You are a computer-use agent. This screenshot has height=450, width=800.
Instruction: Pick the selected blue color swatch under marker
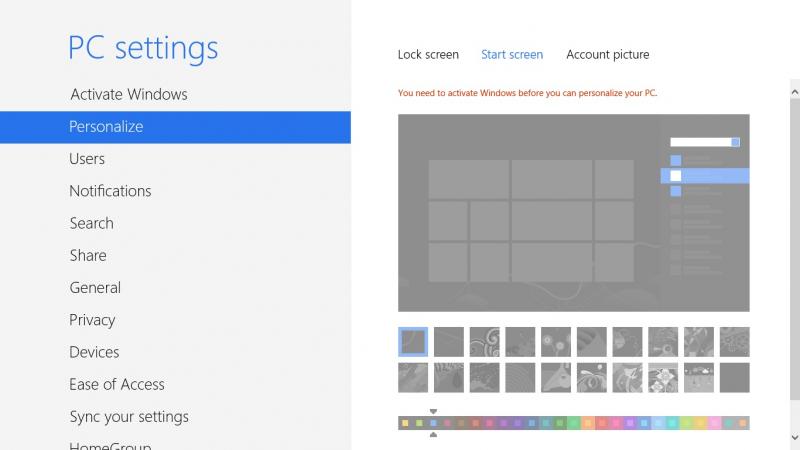click(433, 423)
